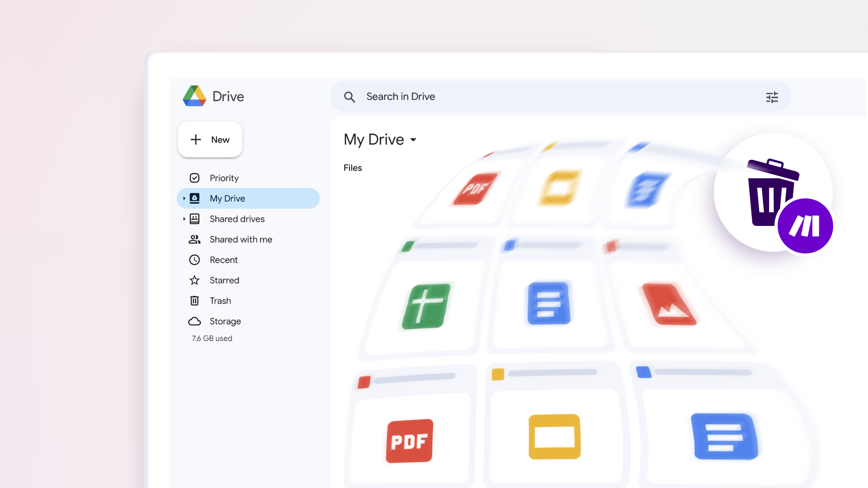Image resolution: width=868 pixels, height=488 pixels.
Task: Toggle the Starred sidebar visibility
Action: point(224,280)
